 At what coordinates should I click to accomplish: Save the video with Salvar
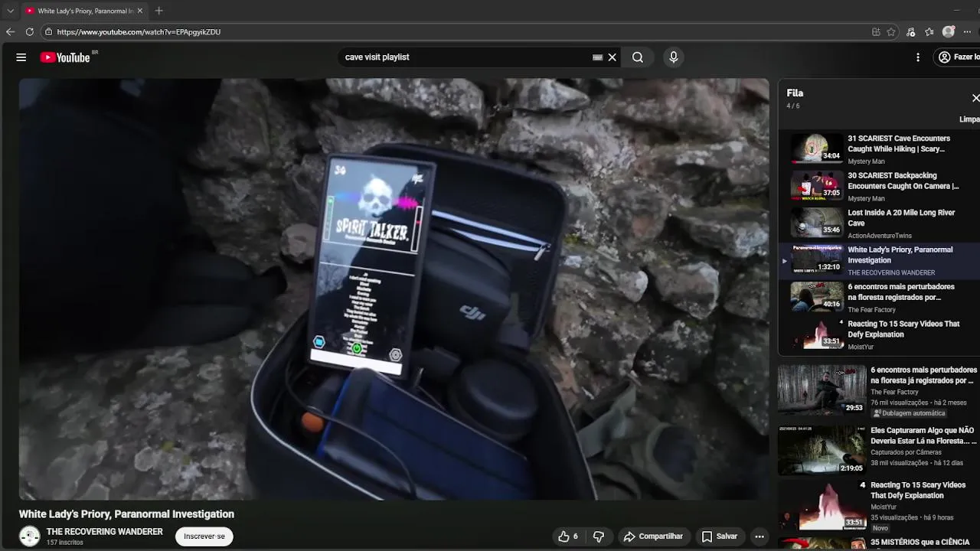pos(720,536)
